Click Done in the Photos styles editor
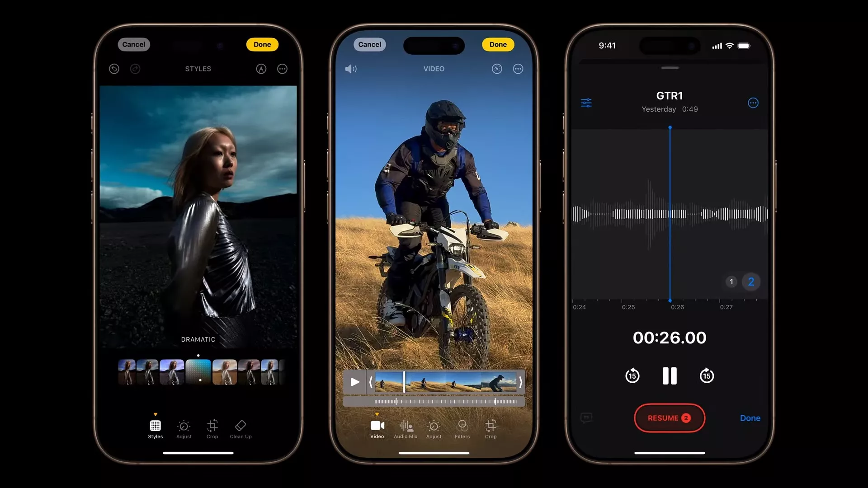The width and height of the screenshot is (868, 488). tap(262, 44)
